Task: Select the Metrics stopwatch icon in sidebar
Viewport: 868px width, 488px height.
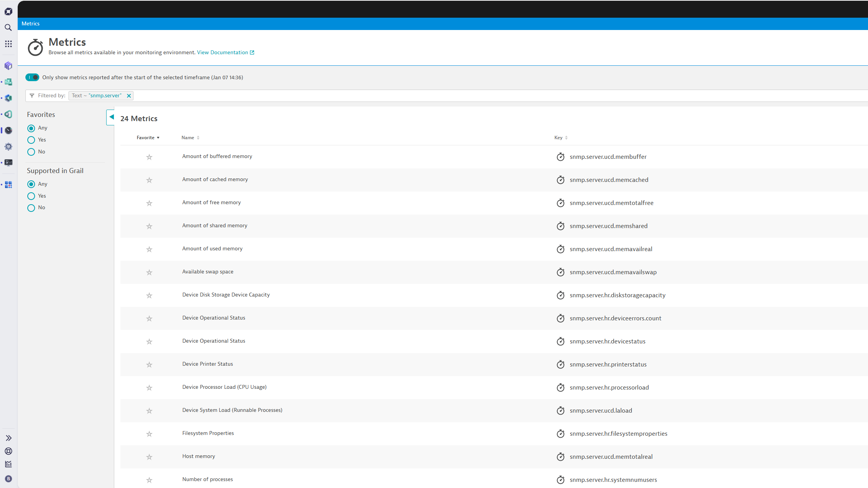Action: (x=8, y=130)
